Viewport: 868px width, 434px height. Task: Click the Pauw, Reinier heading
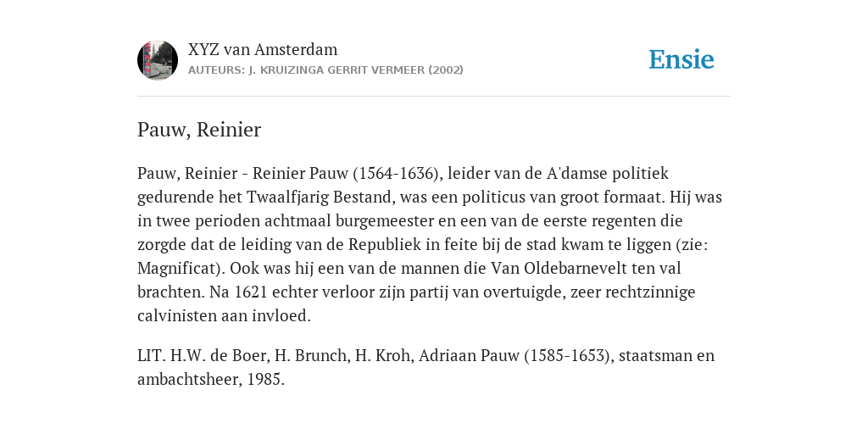pos(199,130)
